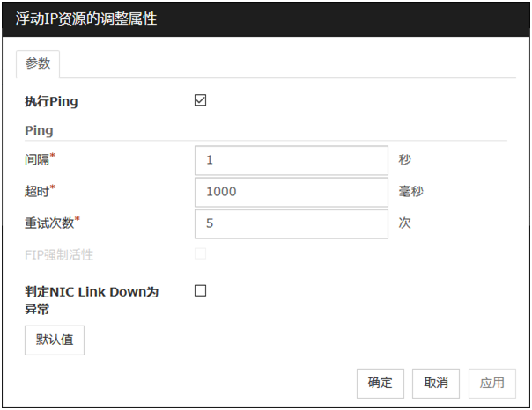This screenshot has height=410, width=532.
Task: Click the greyed-out FIP强制活性 checkbox
Action: pos(200,254)
